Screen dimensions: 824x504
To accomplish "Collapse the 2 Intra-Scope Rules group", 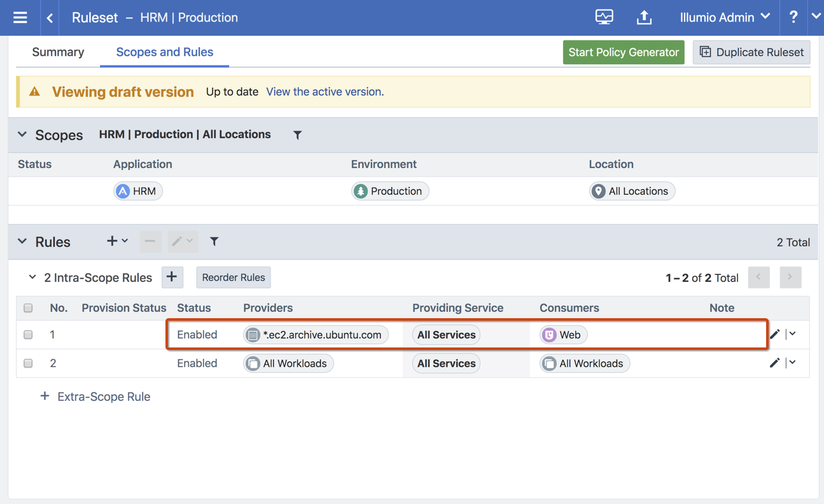I will [32, 277].
